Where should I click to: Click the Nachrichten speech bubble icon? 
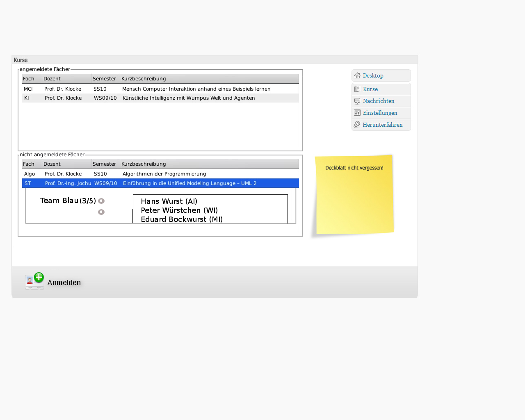click(357, 101)
